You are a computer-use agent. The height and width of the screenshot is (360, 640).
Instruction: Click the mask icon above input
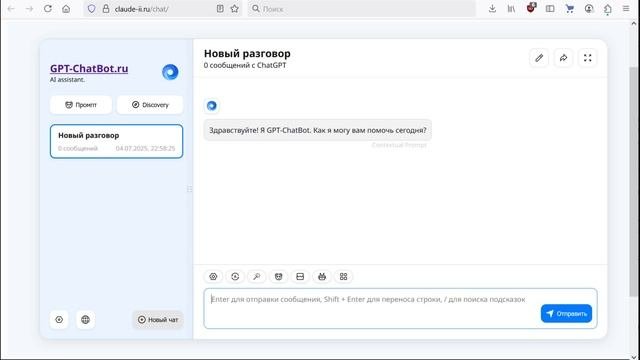[278, 277]
